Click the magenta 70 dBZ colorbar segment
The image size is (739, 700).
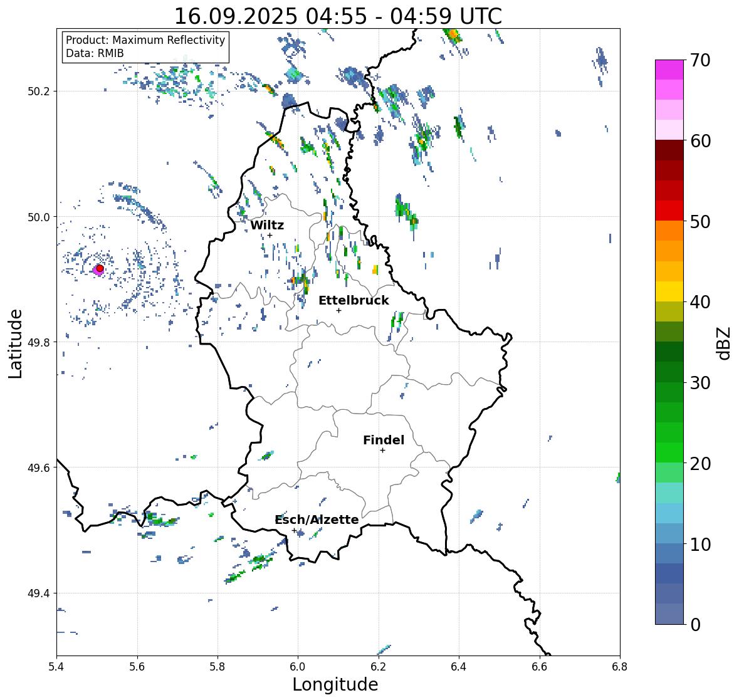click(x=669, y=70)
